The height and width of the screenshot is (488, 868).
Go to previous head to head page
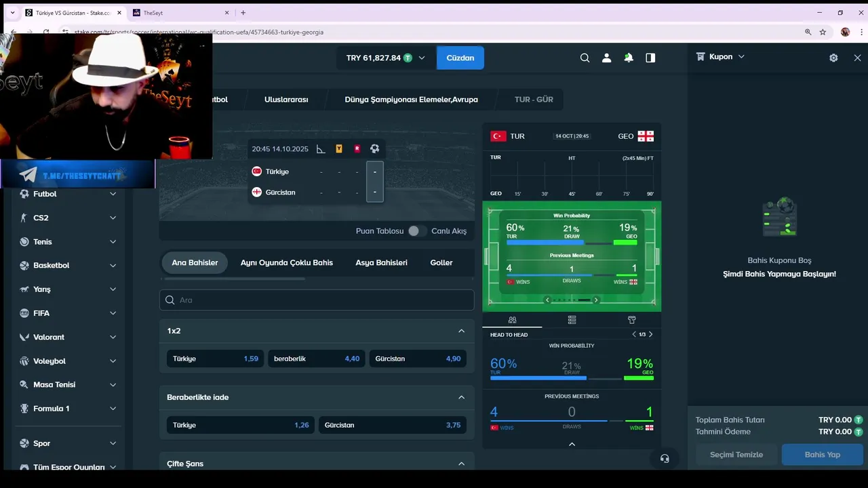(634, 334)
